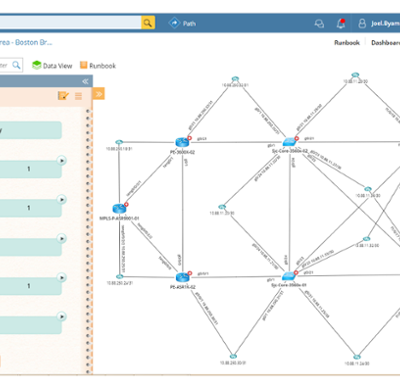Select LAN cloud left of PE-3600X-02

pos(119,142)
